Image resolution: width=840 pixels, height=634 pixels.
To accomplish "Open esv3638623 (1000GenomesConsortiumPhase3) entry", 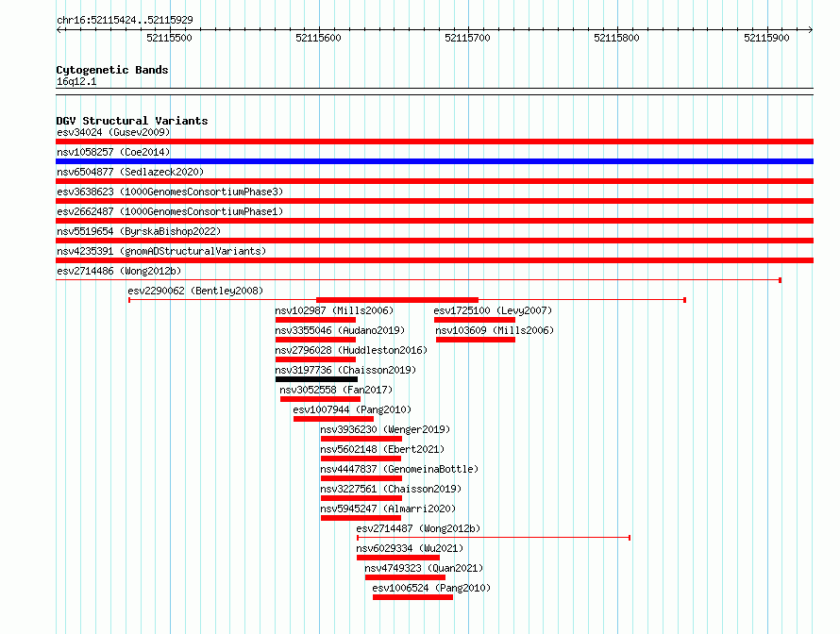I will point(170,192).
